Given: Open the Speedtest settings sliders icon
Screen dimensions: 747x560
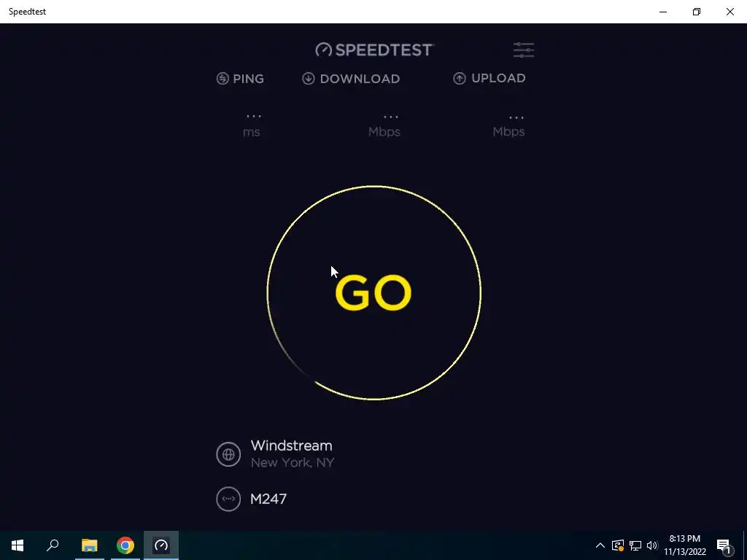Looking at the screenshot, I should point(524,50).
